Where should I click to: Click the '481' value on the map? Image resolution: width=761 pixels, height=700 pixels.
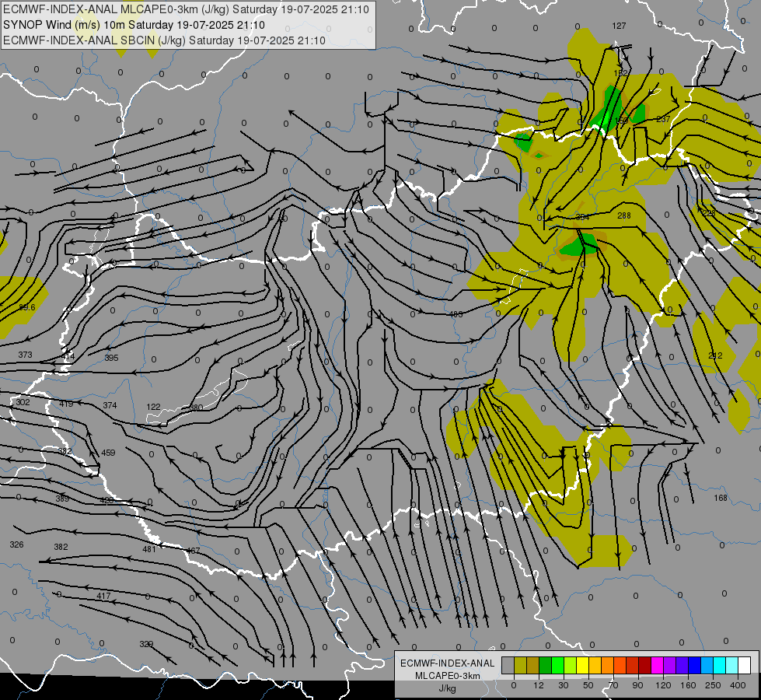coord(149,549)
